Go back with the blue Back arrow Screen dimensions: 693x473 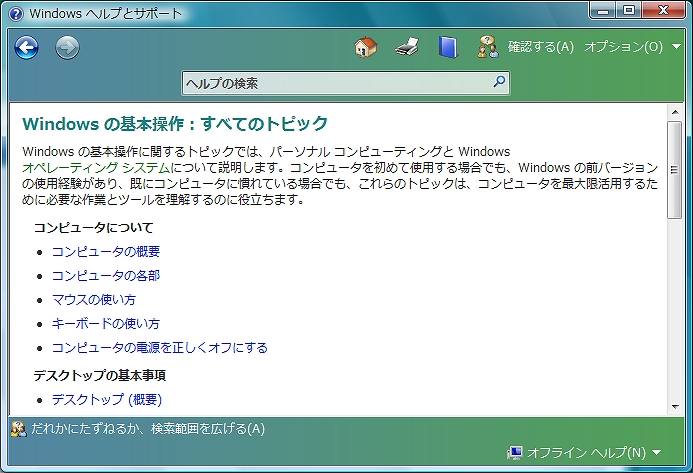pyautogui.click(x=27, y=47)
